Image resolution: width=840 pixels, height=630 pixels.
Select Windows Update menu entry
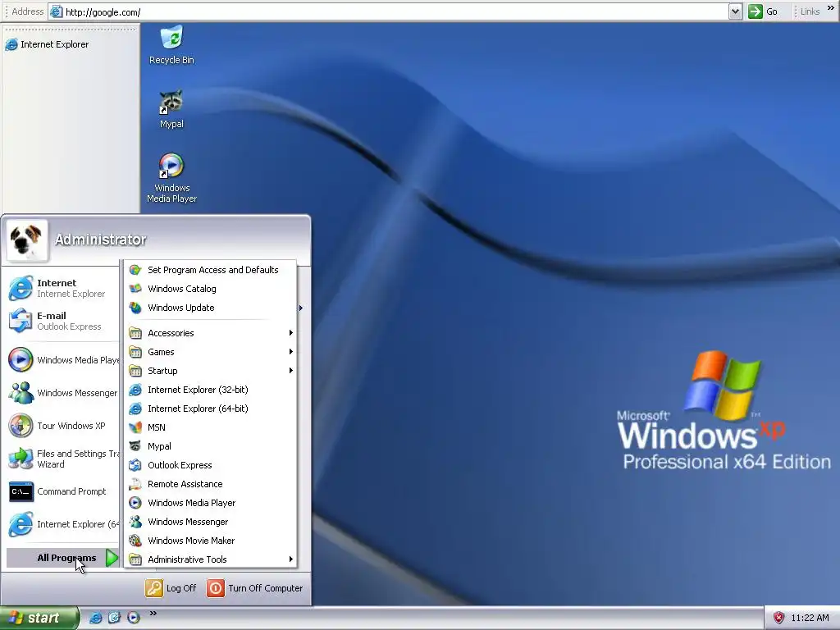coord(211,308)
